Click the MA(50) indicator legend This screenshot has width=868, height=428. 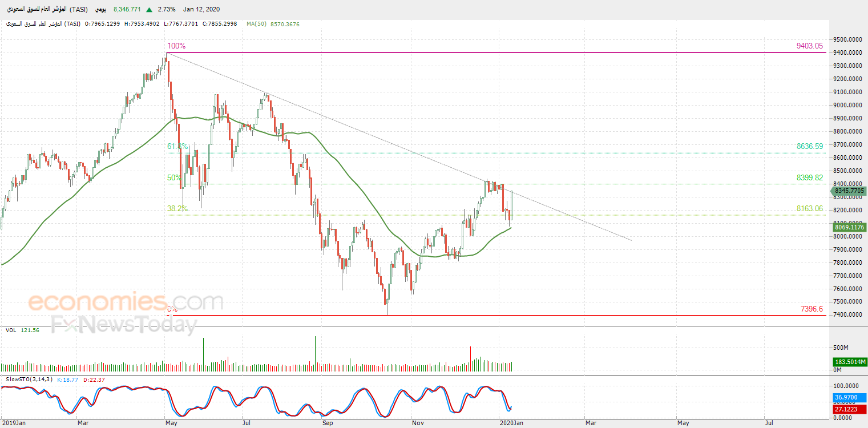273,24
